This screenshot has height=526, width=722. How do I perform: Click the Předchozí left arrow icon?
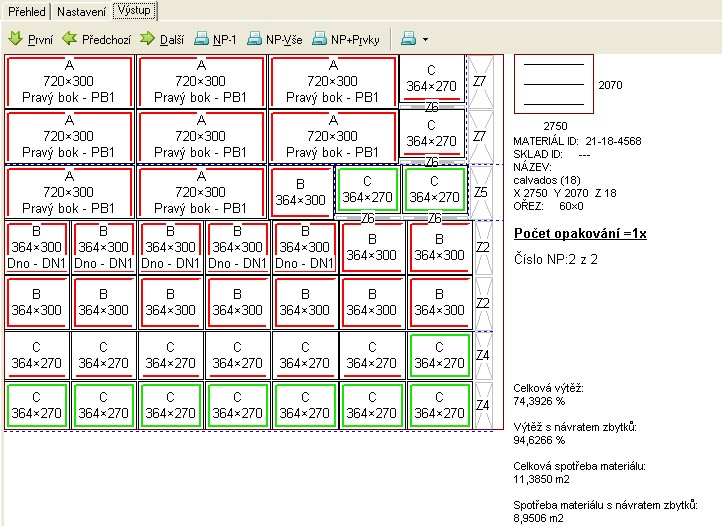tap(70, 39)
